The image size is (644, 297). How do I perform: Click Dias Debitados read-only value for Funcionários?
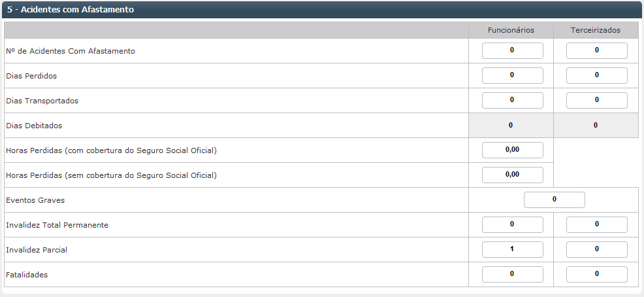coord(511,126)
